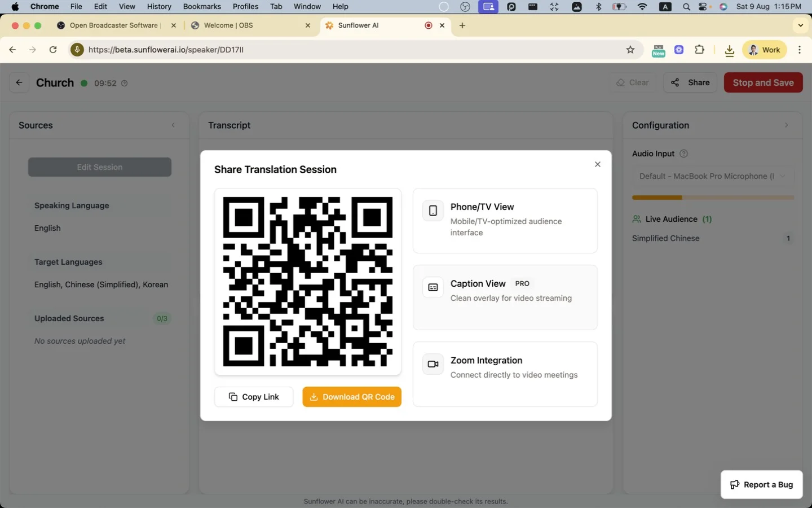
Task: Click the microphone permission icon in address bar
Action: click(x=77, y=50)
